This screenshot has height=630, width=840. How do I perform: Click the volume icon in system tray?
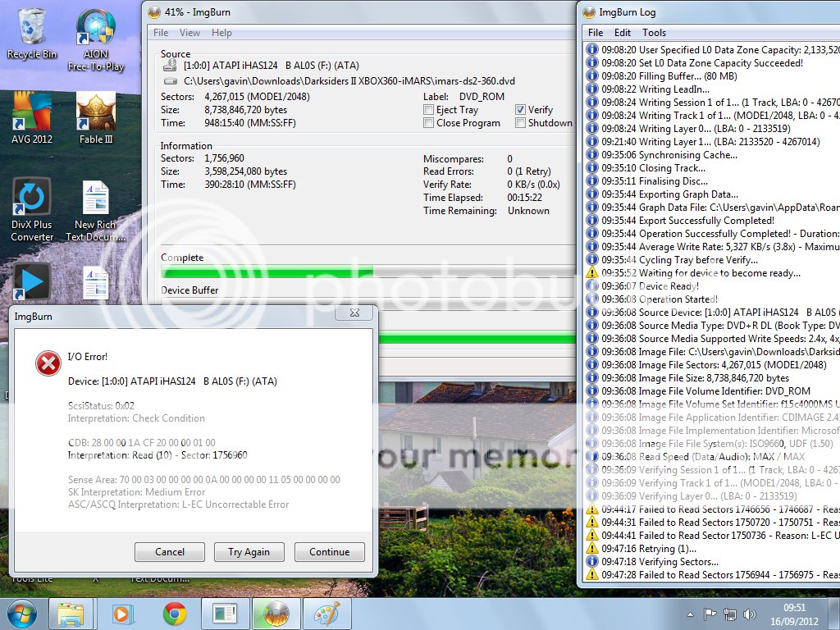[749, 614]
